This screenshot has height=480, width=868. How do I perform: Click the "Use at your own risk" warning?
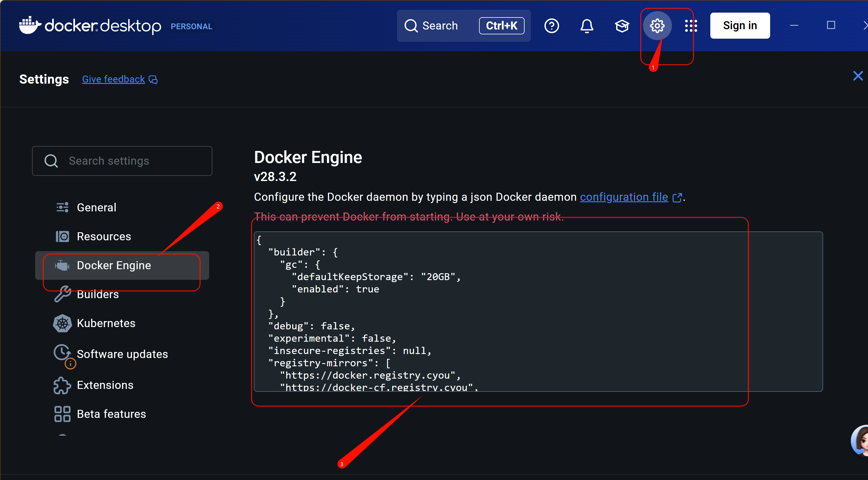pos(510,217)
